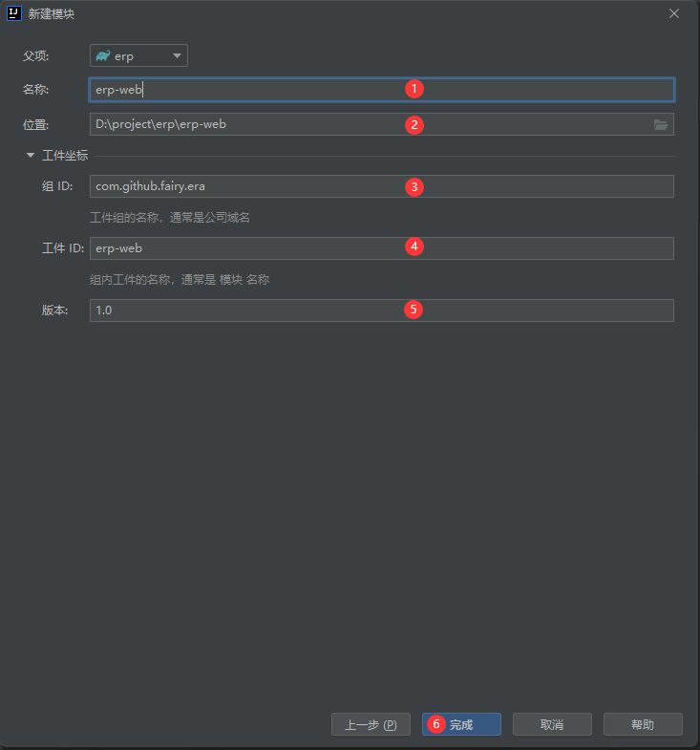Browse for location with the folder icon

click(x=660, y=124)
